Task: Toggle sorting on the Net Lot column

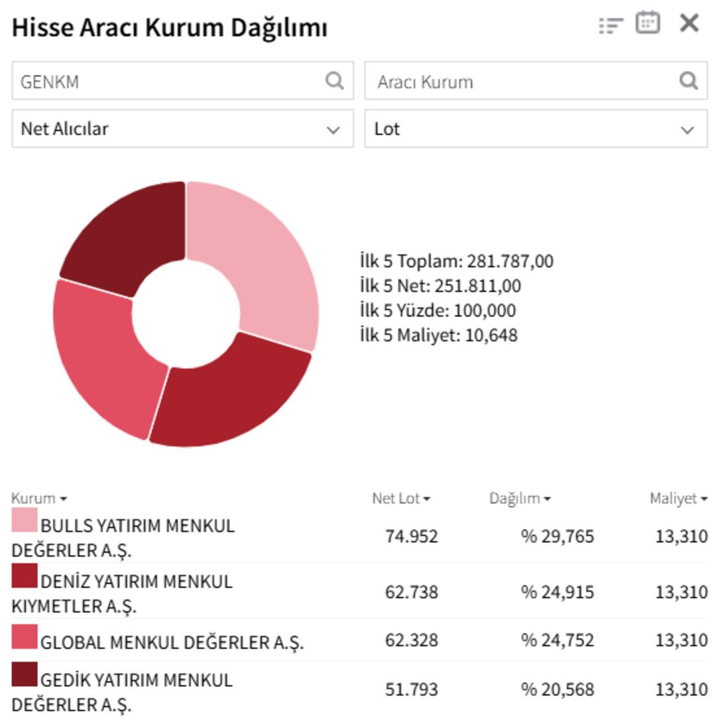Action: (399, 497)
